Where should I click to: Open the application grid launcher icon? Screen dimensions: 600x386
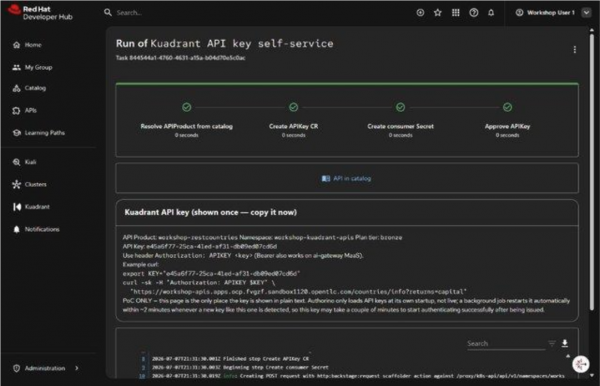click(x=455, y=13)
